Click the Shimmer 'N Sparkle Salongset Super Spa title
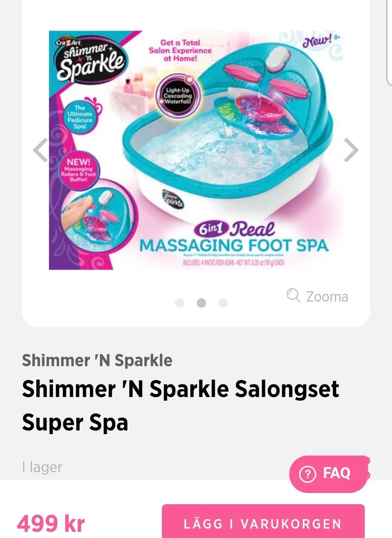Image resolution: width=392 pixels, height=538 pixels. coord(180,405)
